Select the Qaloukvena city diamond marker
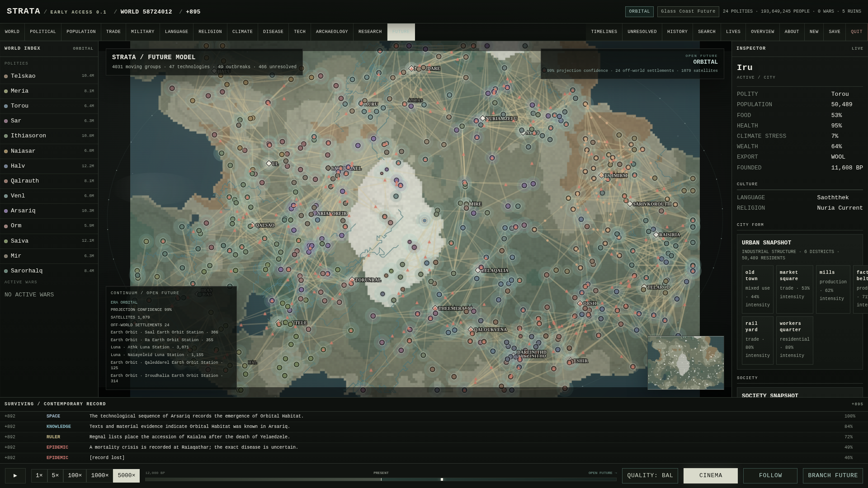Screen dimensions: 868x488 [471, 330]
